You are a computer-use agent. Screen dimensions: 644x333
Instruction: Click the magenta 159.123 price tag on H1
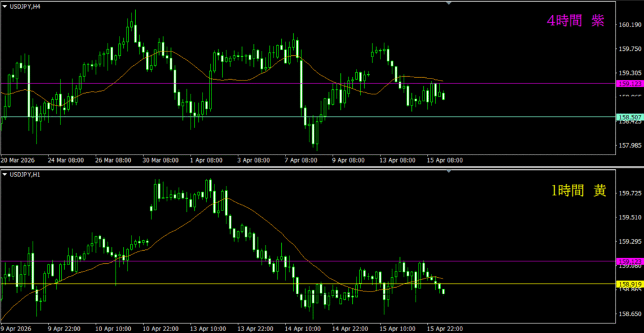[630, 261]
